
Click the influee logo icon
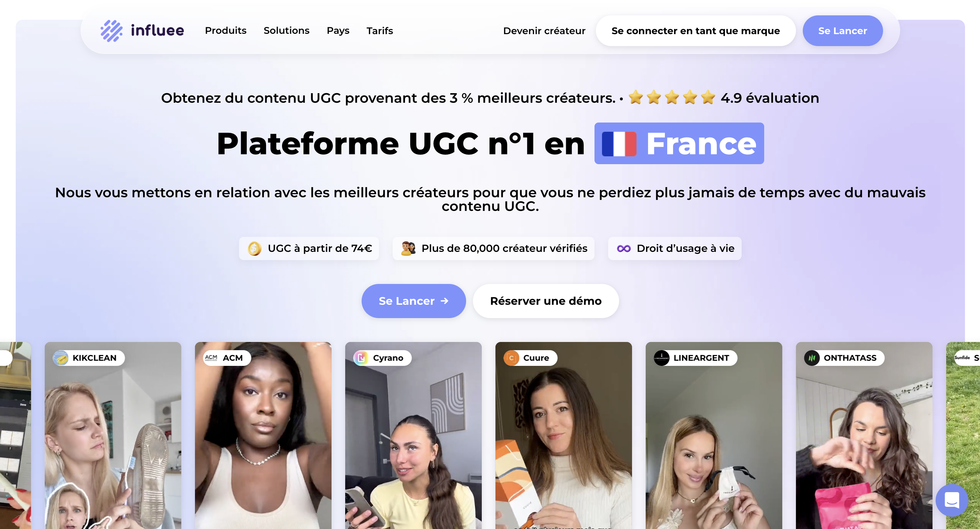pos(111,31)
